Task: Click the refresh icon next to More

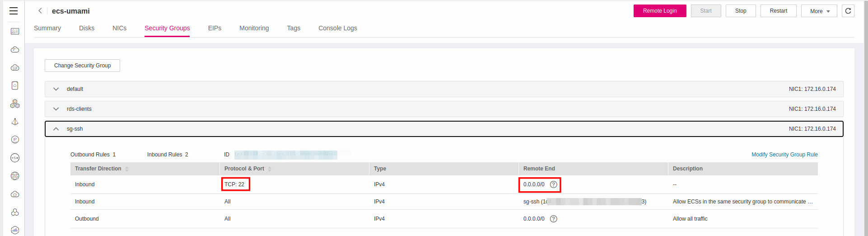Action: pos(848,11)
